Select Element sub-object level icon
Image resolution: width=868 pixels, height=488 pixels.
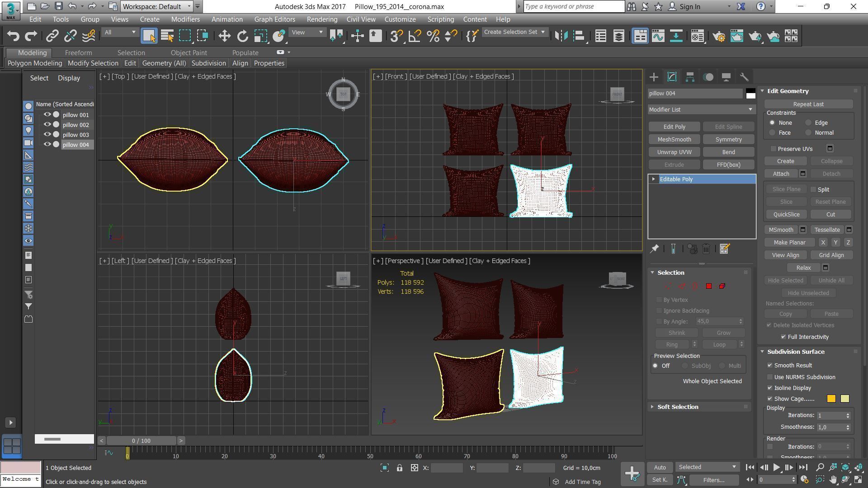coord(722,286)
